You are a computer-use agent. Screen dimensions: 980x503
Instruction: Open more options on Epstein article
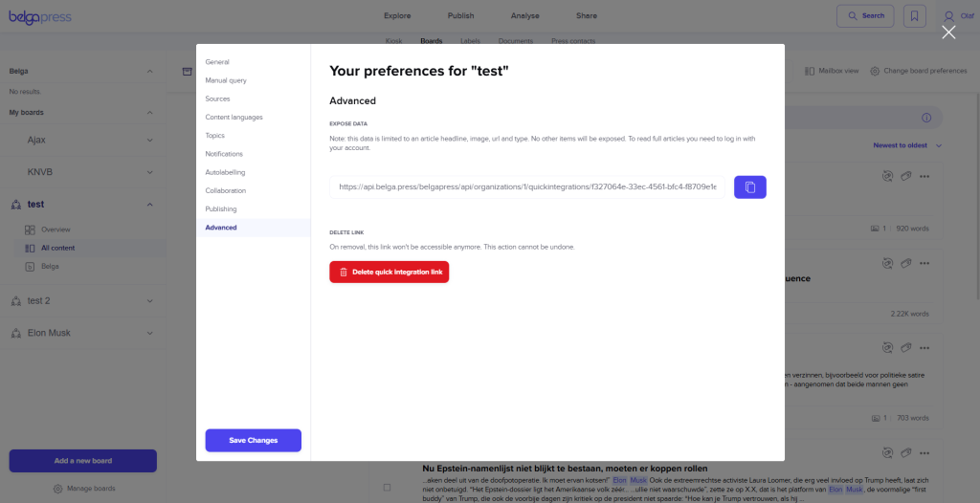(x=924, y=452)
